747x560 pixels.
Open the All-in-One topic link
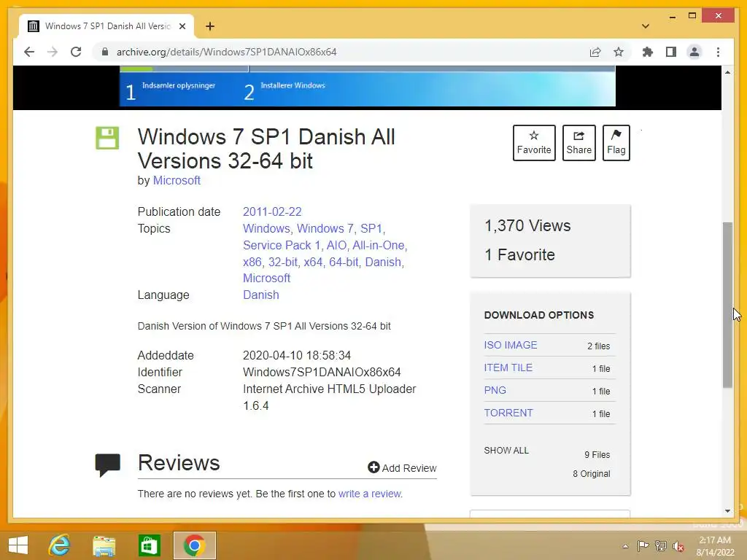coord(379,245)
